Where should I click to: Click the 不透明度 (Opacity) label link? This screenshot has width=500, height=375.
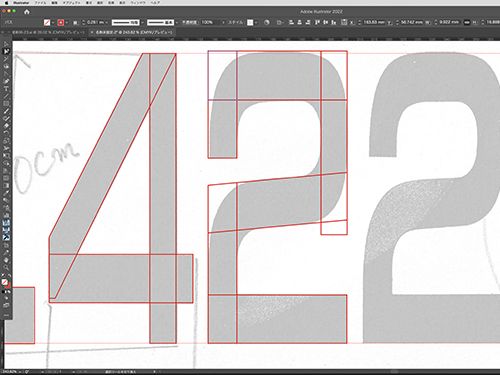click(x=190, y=22)
